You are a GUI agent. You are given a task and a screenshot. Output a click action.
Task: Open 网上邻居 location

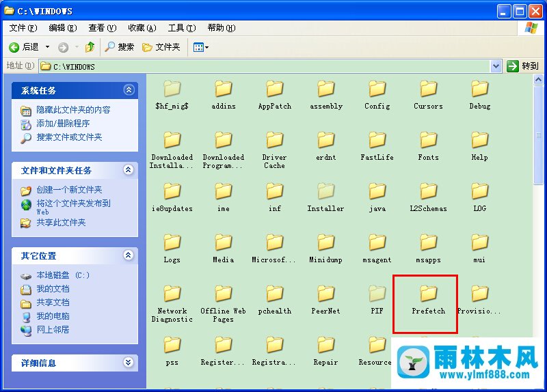tap(53, 330)
